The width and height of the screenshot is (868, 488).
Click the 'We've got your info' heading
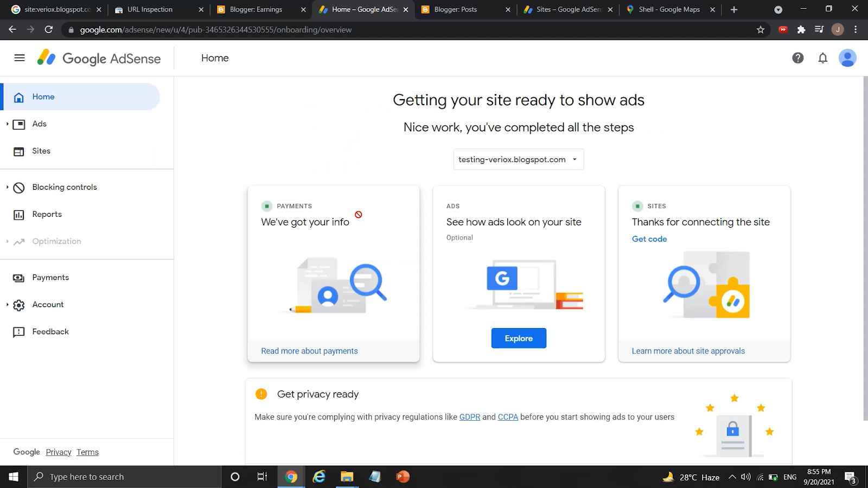click(305, 222)
